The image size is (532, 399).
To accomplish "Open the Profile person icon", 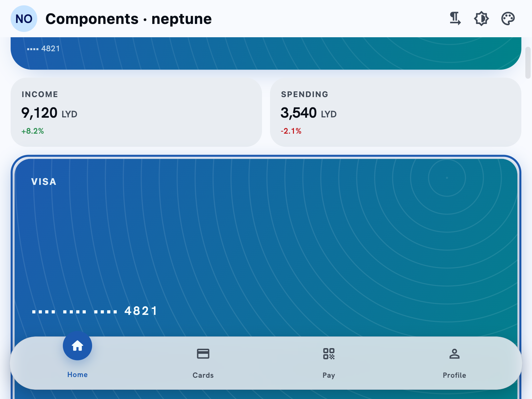I will click(455, 353).
